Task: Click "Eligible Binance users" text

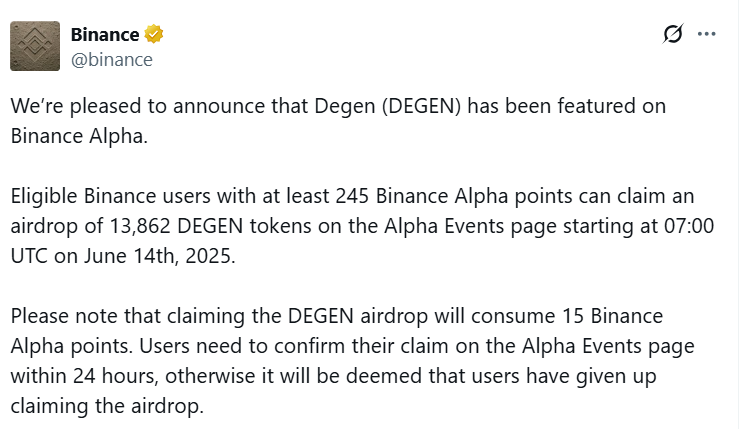Action: [102, 195]
